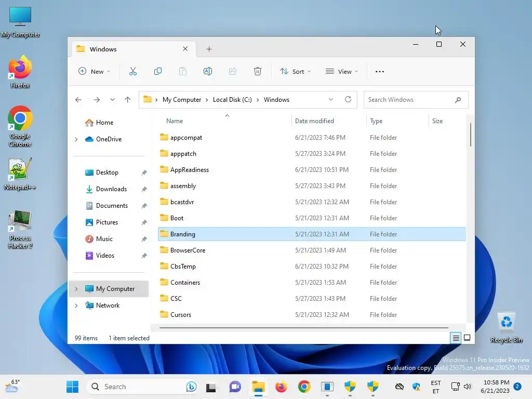Switch to large thumbnails view in status bar

coord(467,338)
